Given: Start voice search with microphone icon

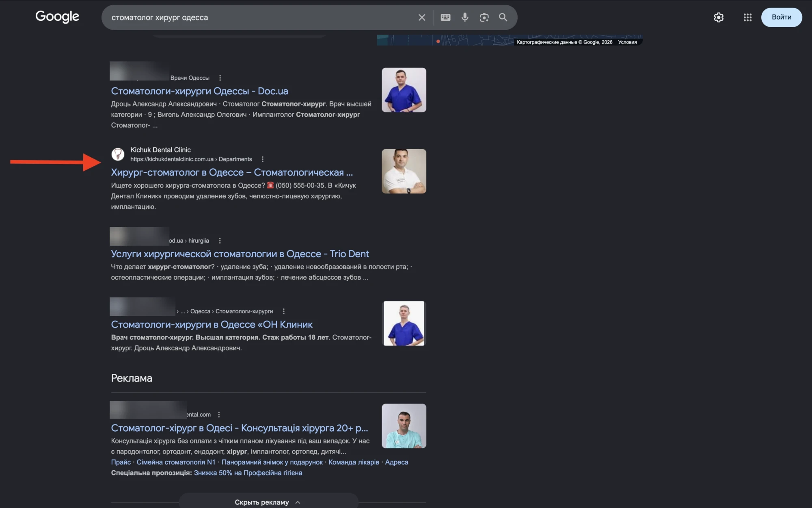Looking at the screenshot, I should [x=465, y=17].
